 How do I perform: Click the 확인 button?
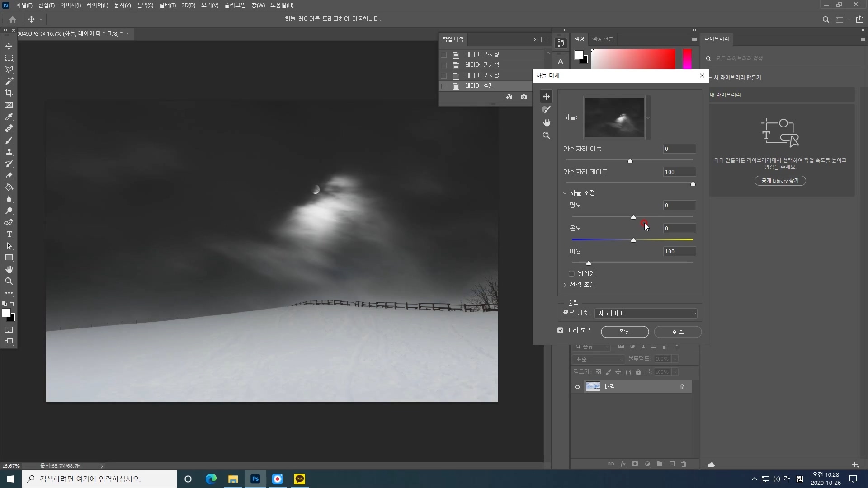pos(625,332)
